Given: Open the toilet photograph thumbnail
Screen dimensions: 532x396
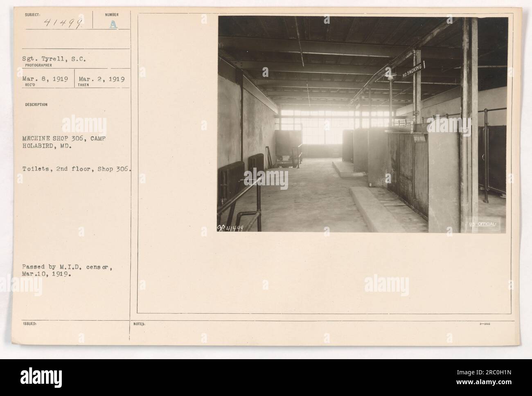Looking at the screenshot, I should pos(362,124).
